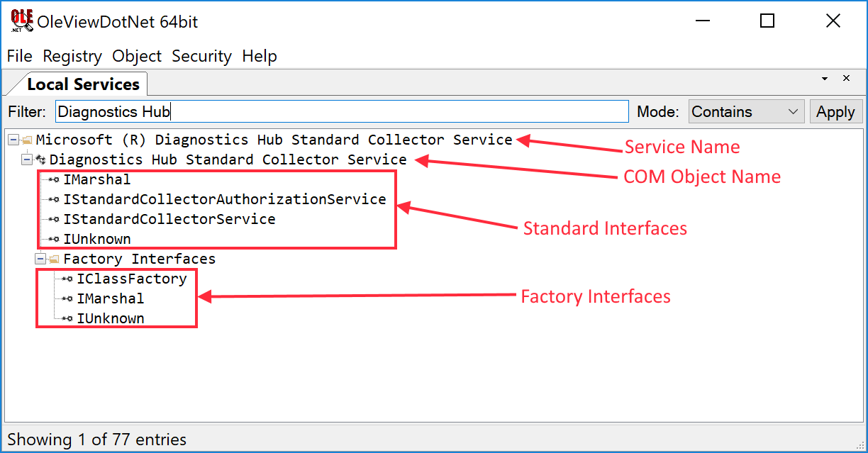This screenshot has height=453, width=868.
Task: Click the Filter text field
Action: [x=342, y=112]
